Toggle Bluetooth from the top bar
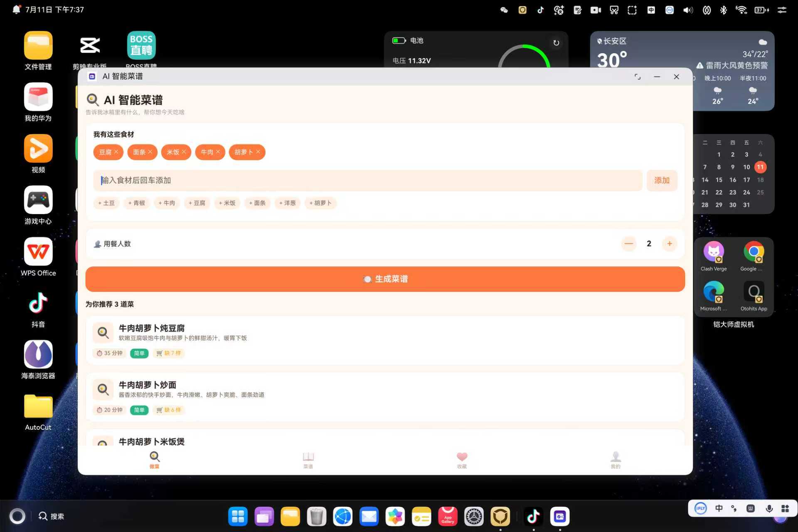798x532 pixels. tap(723, 10)
